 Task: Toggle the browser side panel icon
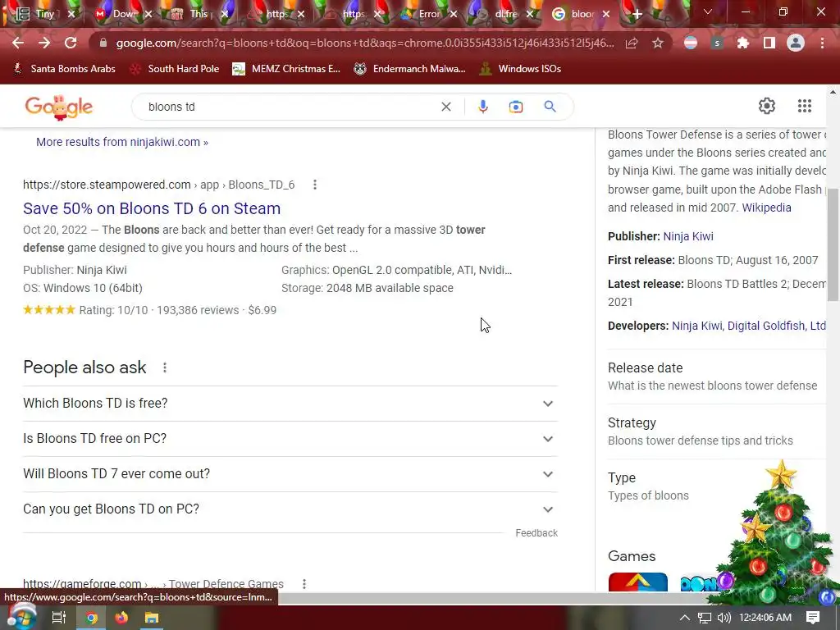(x=769, y=43)
